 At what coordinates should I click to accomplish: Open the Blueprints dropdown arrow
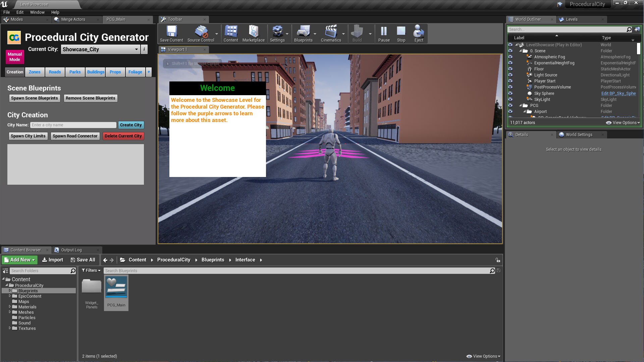coord(315,34)
